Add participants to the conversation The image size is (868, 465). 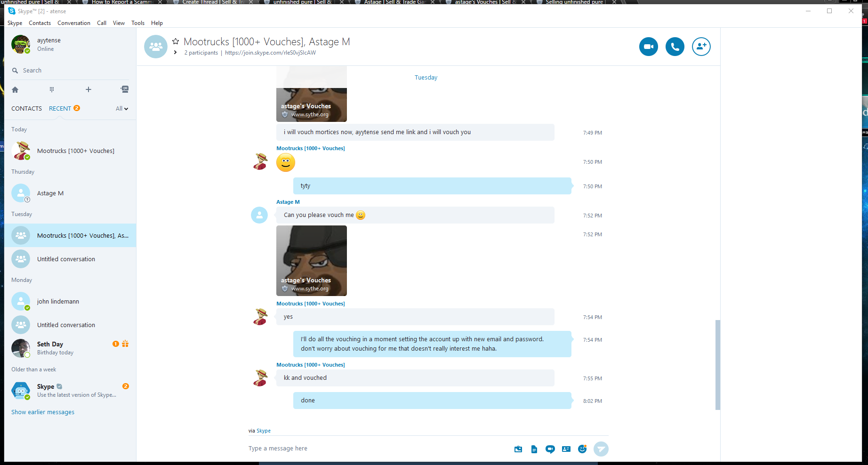[x=701, y=47]
